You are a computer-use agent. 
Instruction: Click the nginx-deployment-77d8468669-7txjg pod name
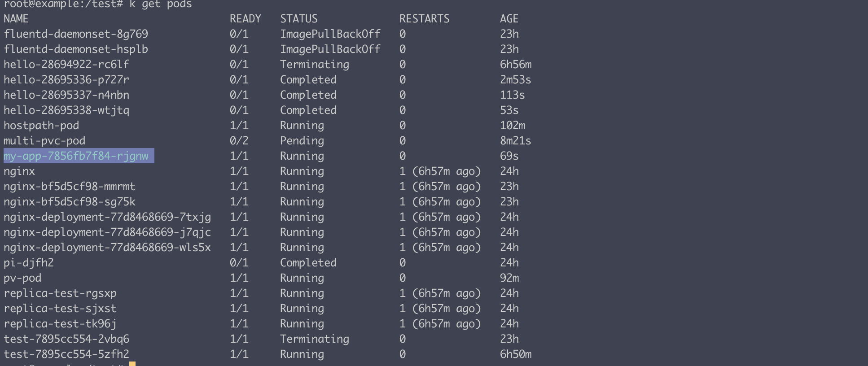107,217
